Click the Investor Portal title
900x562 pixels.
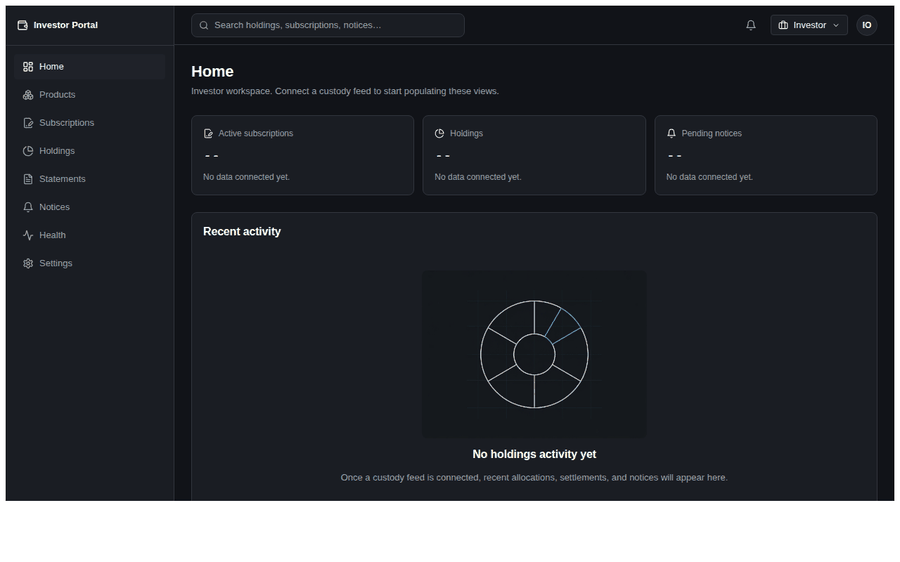coord(65,25)
